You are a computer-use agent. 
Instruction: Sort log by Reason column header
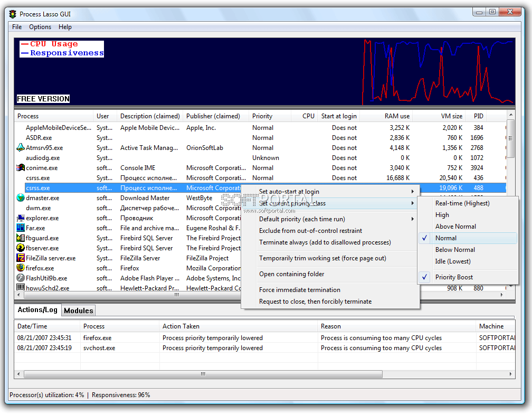click(x=397, y=326)
